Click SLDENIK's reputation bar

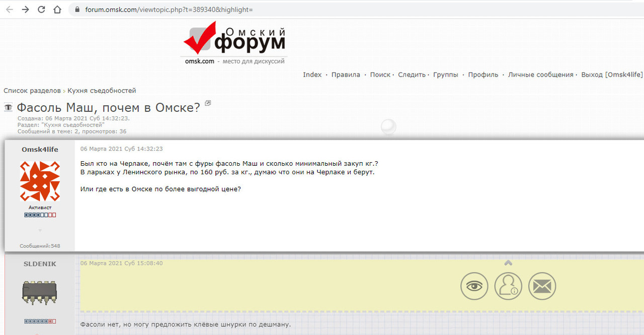[40, 321]
